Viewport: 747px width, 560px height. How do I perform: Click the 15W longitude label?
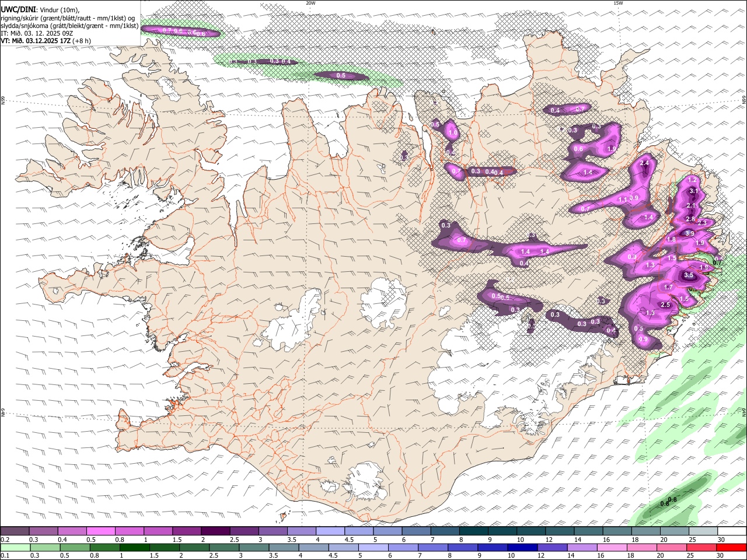pos(617,3)
